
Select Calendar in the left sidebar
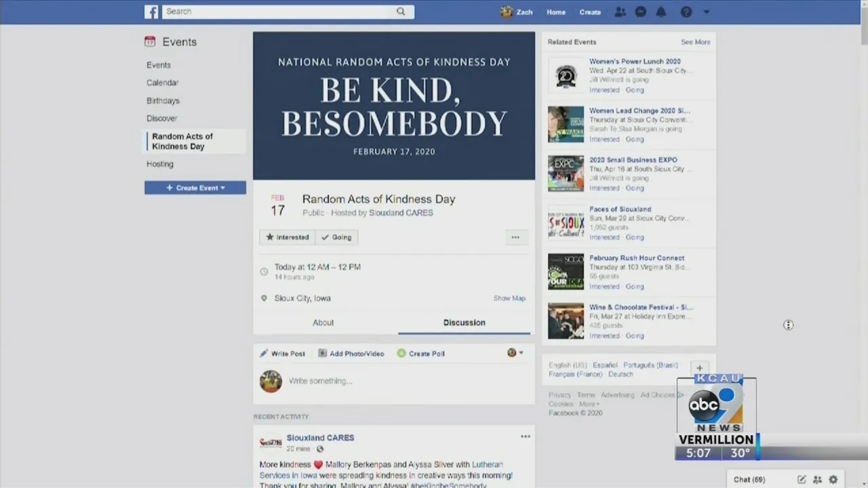click(163, 83)
